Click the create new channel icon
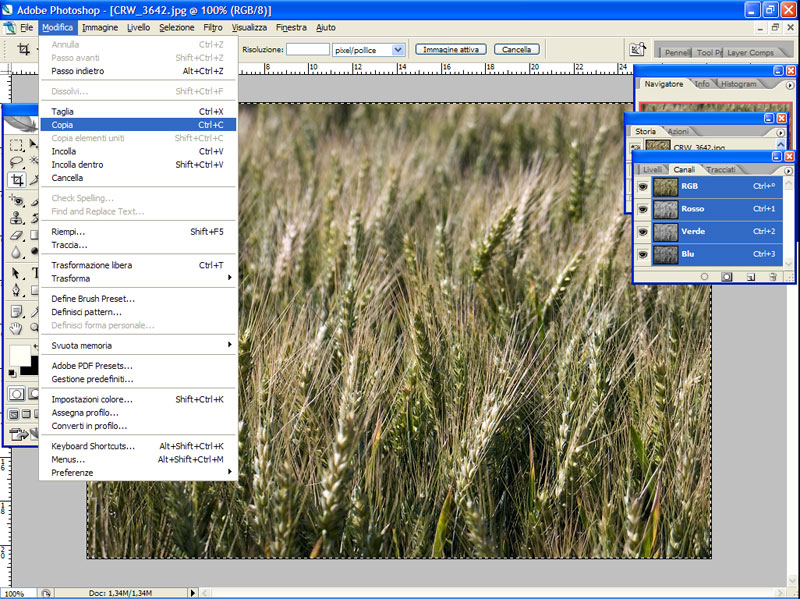Image resolution: width=800 pixels, height=599 pixels. 750,276
